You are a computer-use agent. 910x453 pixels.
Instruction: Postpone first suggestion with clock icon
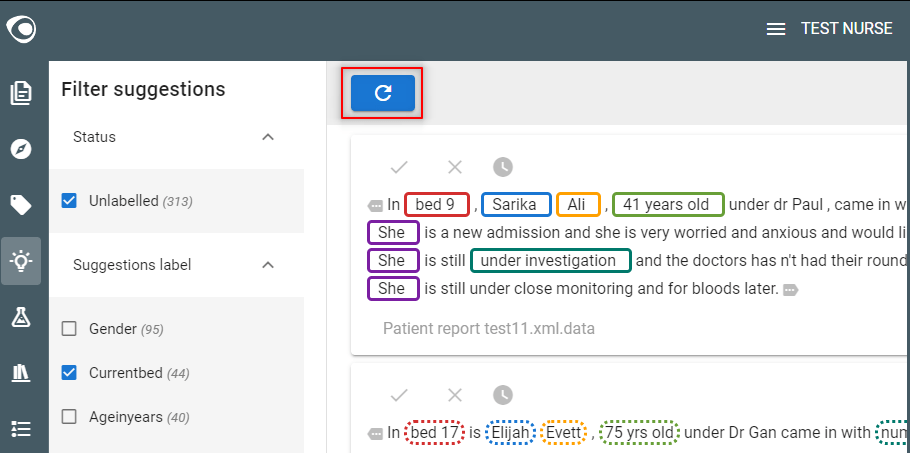click(x=503, y=167)
